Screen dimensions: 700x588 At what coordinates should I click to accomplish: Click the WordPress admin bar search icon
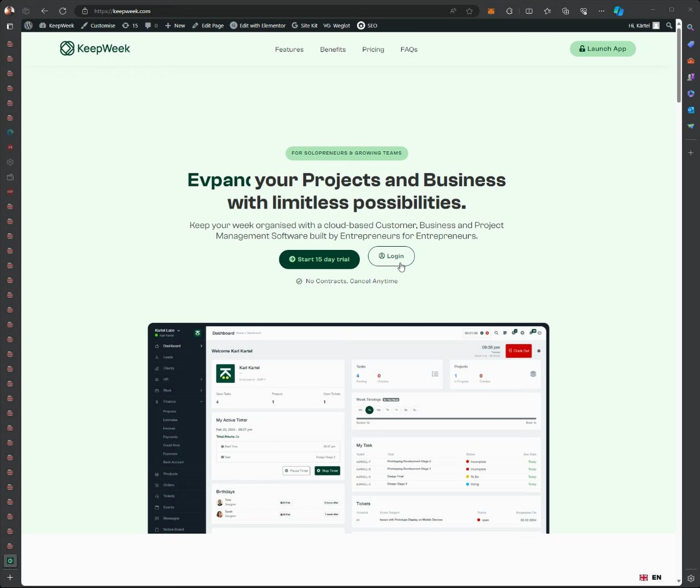[x=669, y=26]
